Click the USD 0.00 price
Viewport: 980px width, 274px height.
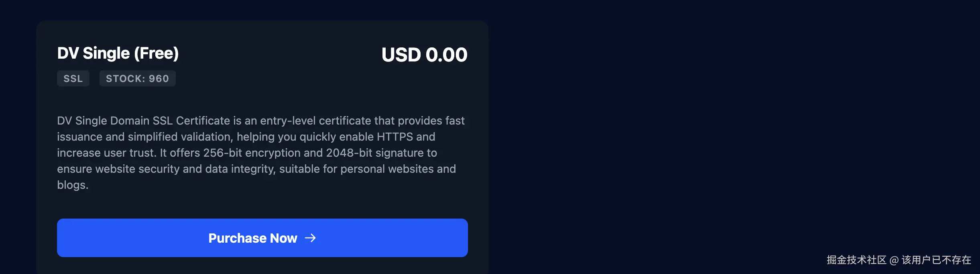pos(424,55)
